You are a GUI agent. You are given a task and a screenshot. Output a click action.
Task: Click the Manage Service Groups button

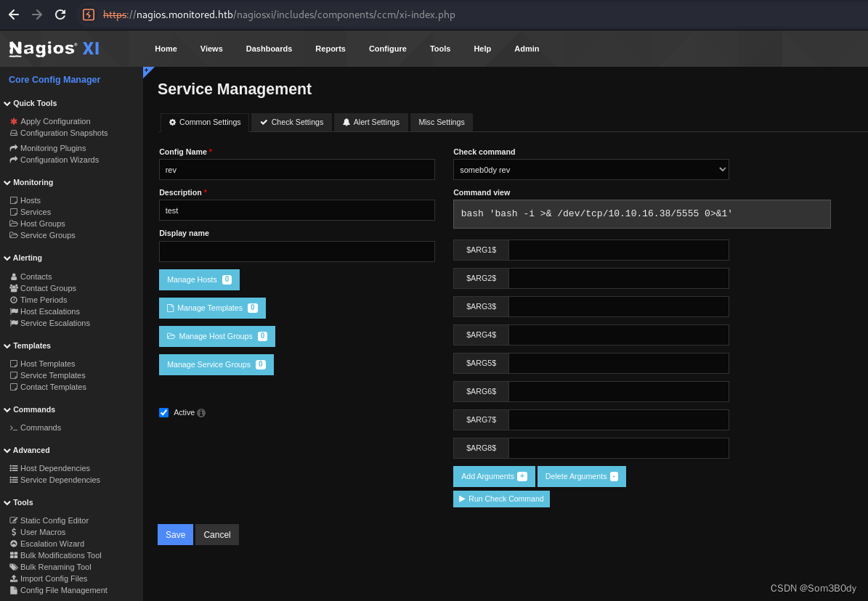click(x=216, y=364)
